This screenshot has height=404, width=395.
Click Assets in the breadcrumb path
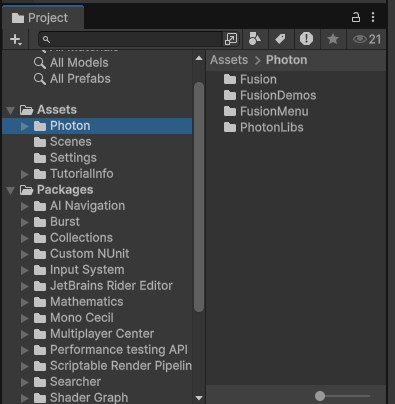tap(229, 60)
